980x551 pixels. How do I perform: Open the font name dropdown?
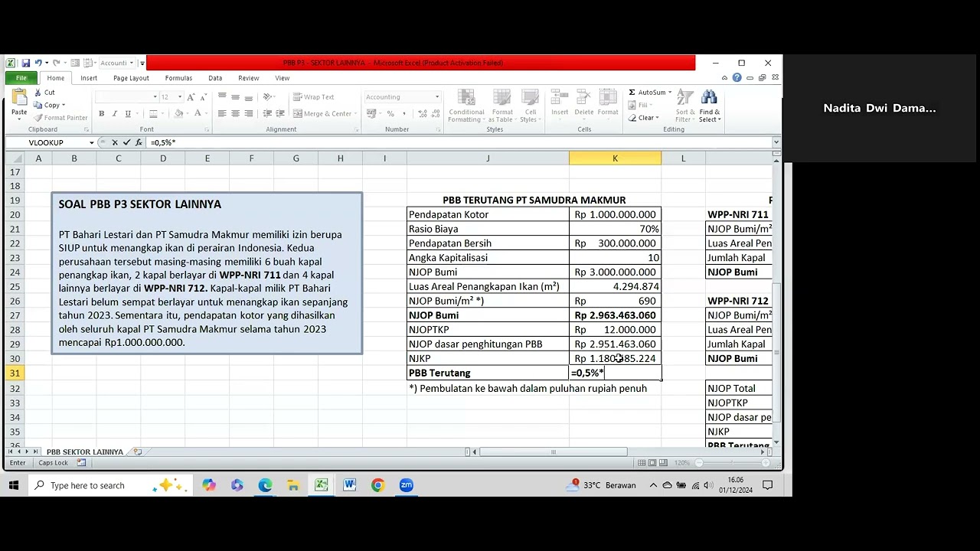click(155, 97)
